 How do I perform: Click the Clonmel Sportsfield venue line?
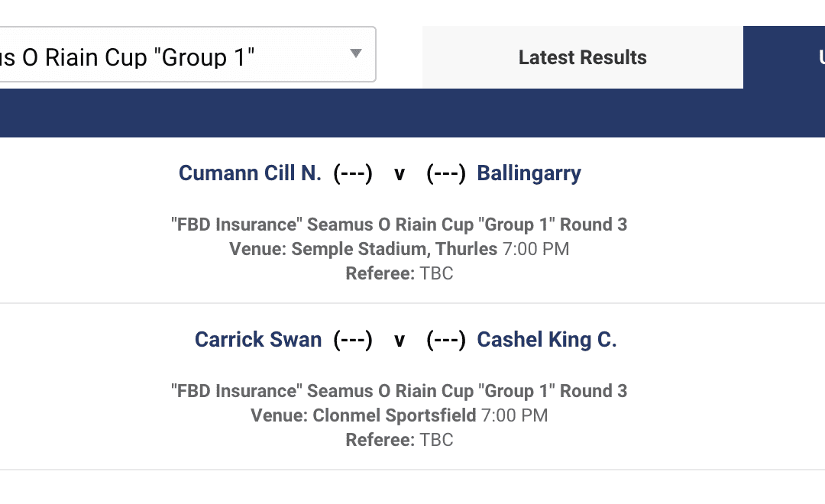tap(399, 415)
